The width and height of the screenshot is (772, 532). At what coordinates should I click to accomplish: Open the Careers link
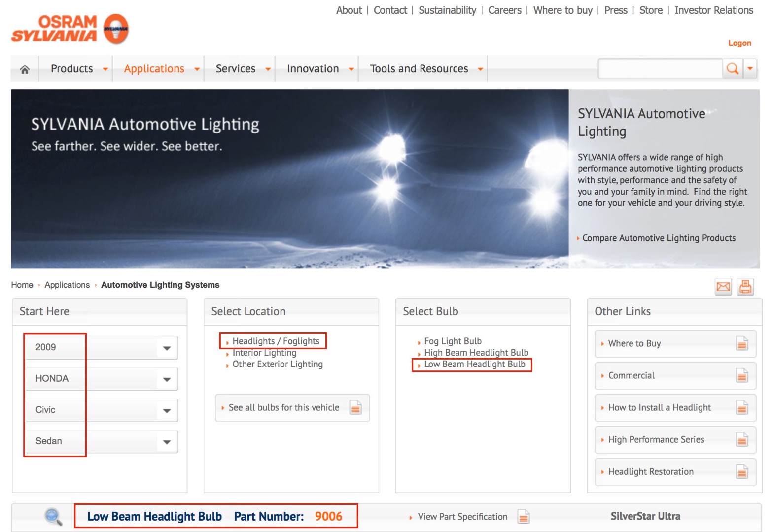point(505,10)
